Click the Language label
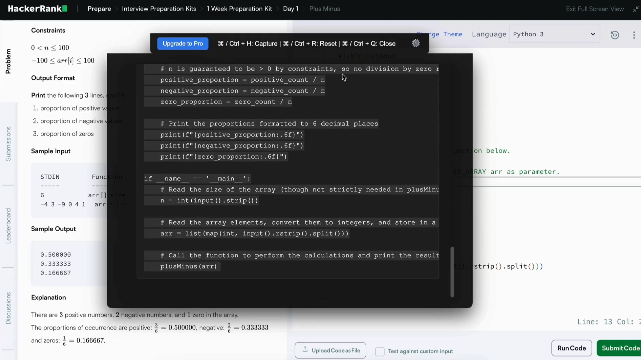This screenshot has width=641, height=360. point(489,34)
